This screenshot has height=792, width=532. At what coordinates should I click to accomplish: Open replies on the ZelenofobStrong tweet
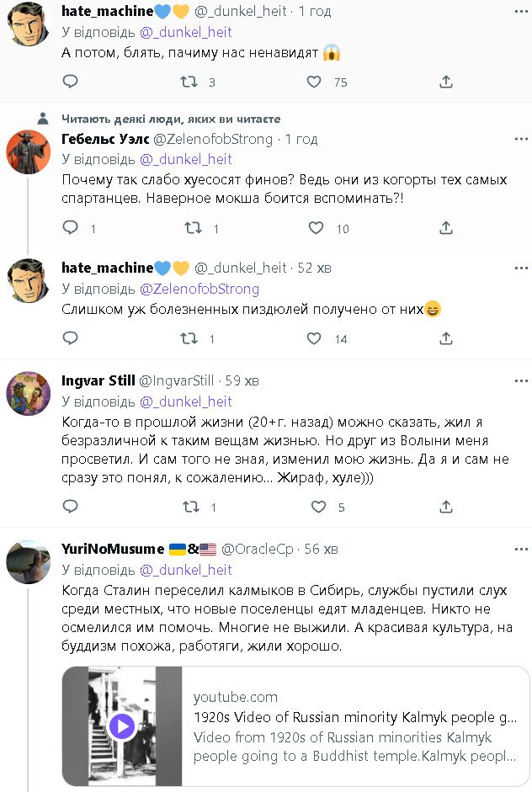[71, 228]
